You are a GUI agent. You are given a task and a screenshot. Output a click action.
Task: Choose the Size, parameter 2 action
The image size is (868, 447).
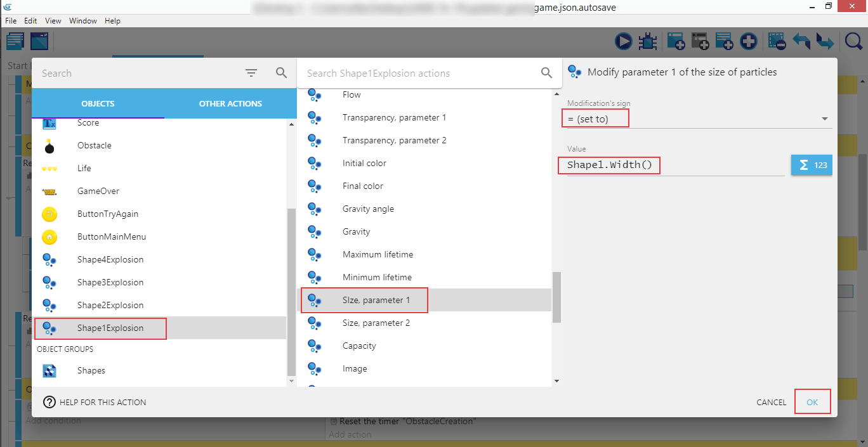[x=376, y=323]
